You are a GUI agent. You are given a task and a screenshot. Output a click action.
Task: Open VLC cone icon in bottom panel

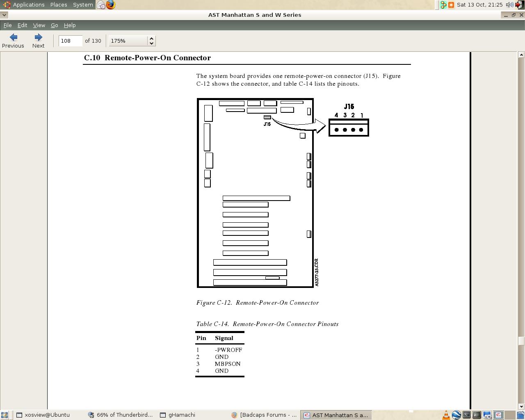446,415
